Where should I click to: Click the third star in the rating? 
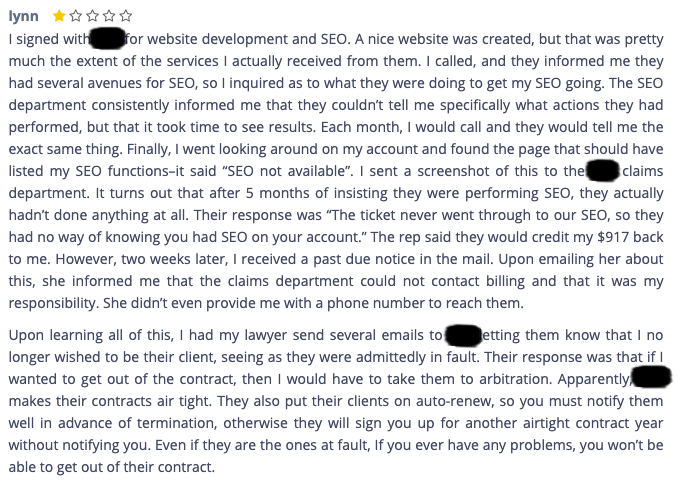click(x=92, y=17)
